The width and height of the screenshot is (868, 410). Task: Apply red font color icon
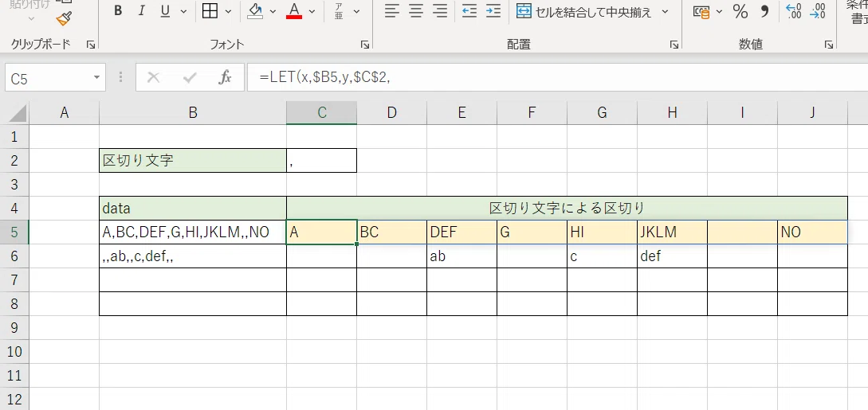(x=294, y=11)
